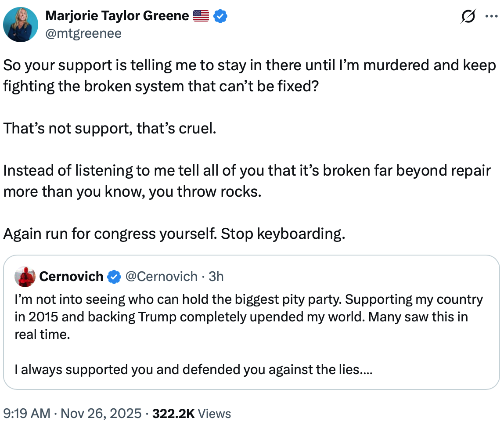The height and width of the screenshot is (425, 504).
Task: Click Cernovich's small profile avatar
Action: click(25, 277)
